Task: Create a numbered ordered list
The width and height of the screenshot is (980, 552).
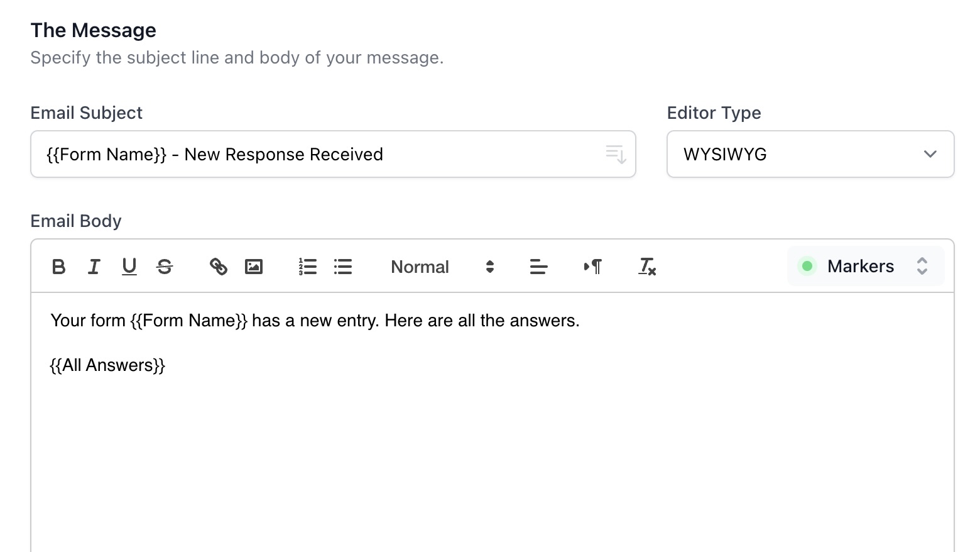Action: tap(307, 267)
